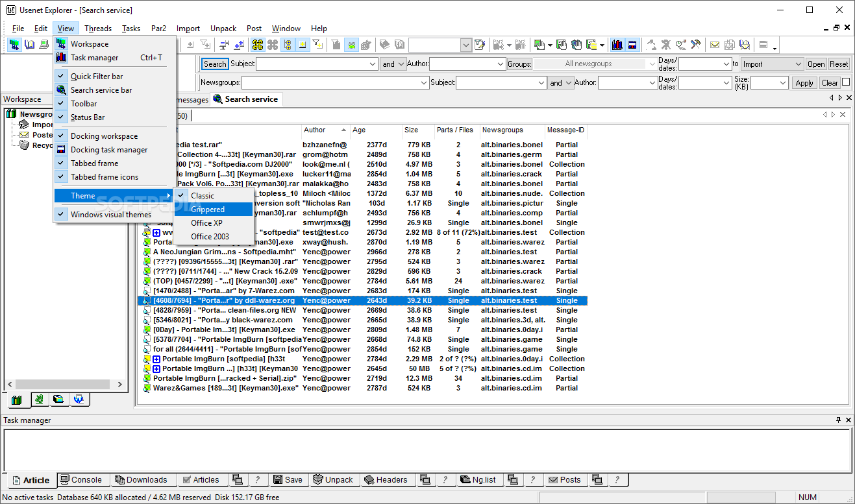Viewport: 855px width, 504px height.
Task: Open the main toolbar combo box
Action: coord(466,45)
